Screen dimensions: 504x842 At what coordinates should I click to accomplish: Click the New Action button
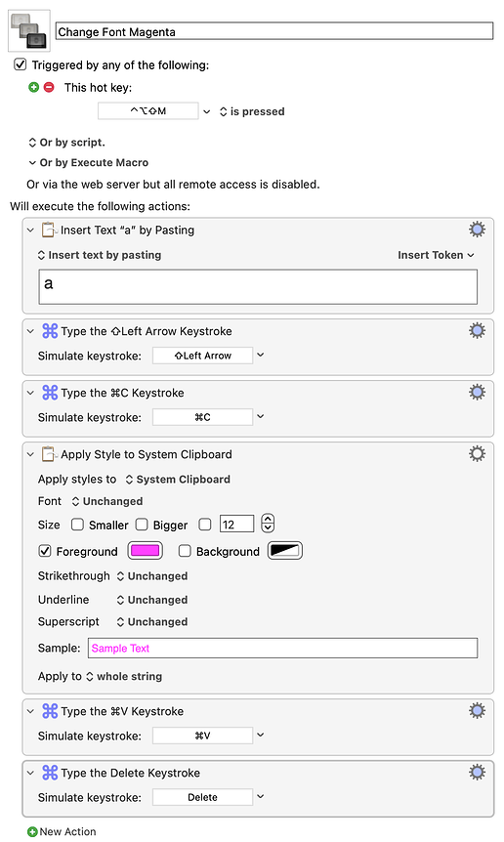[62, 831]
